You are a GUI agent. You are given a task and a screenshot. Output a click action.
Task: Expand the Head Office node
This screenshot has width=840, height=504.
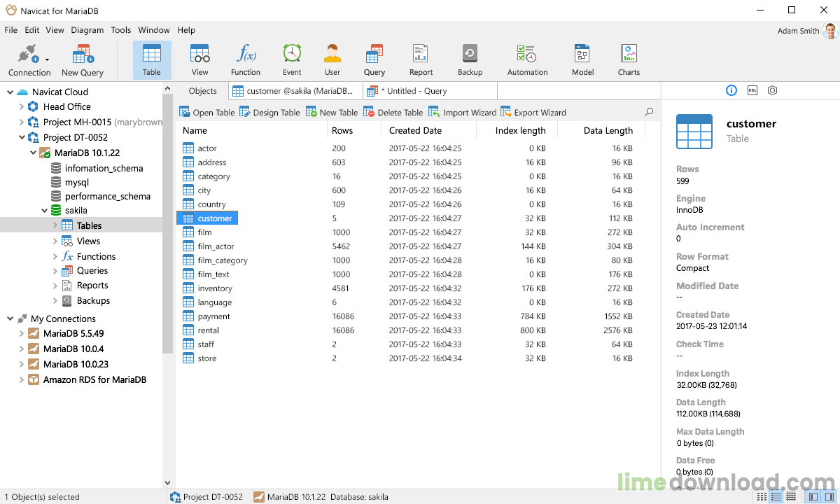click(x=21, y=106)
